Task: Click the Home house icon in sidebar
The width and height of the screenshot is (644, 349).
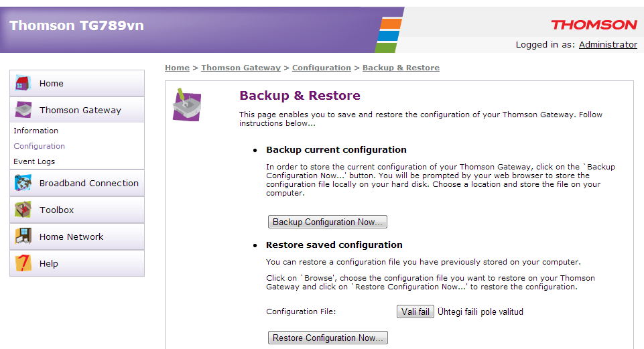Action: pos(23,83)
